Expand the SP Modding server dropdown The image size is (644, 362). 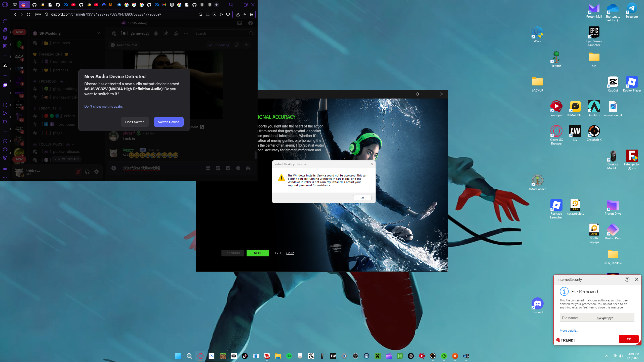point(98,33)
